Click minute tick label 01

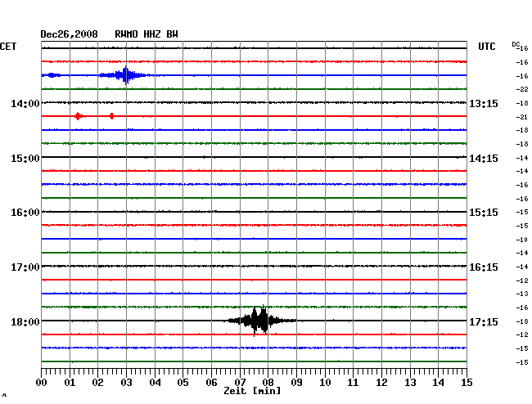coord(70,383)
